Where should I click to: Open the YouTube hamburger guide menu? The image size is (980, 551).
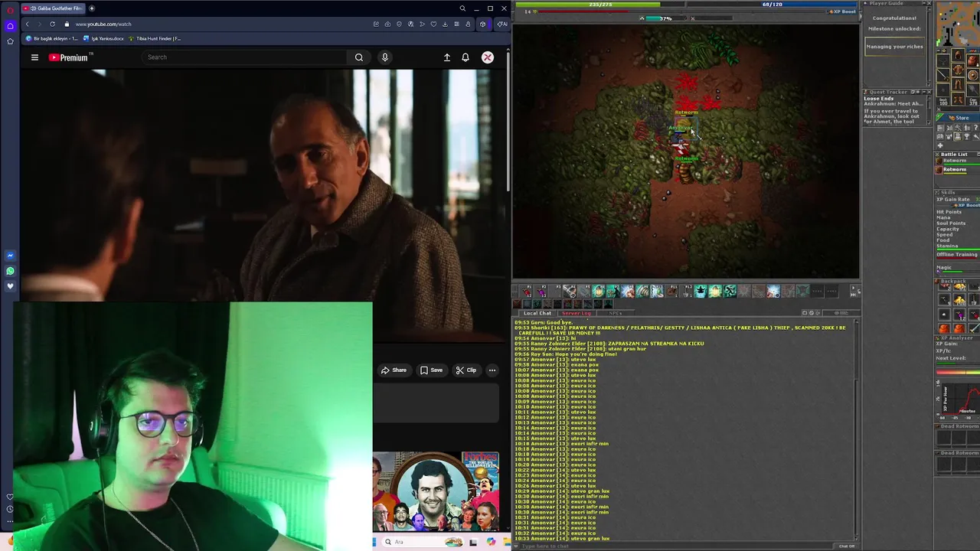click(34, 57)
